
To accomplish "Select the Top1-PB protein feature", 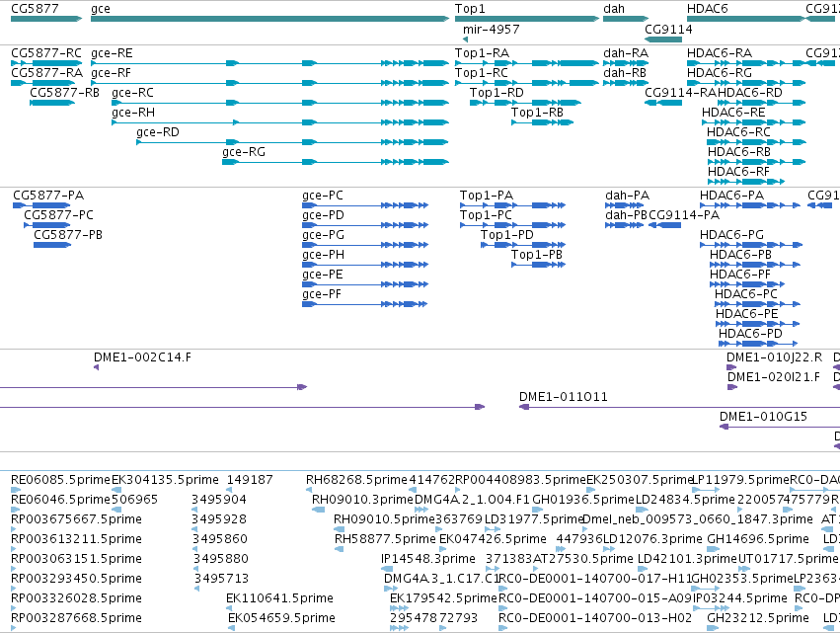I will (x=538, y=265).
